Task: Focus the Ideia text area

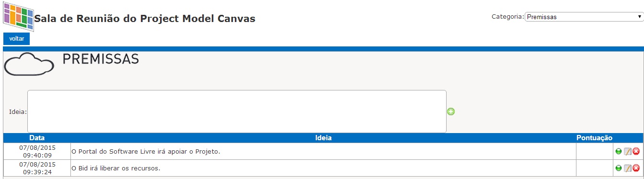Action: click(237, 112)
